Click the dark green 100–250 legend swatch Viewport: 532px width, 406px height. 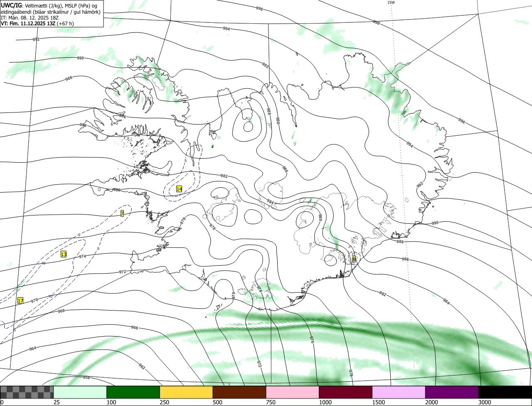(x=133, y=392)
